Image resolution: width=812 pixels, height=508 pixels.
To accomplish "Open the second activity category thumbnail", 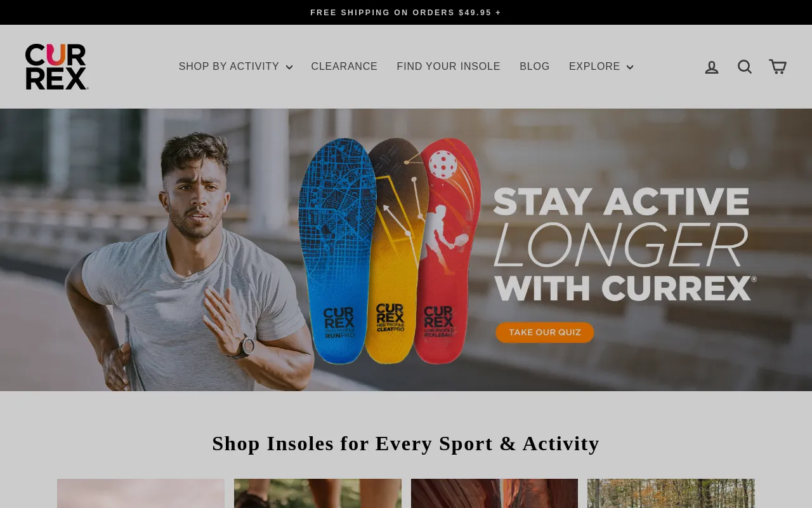I will [318, 493].
